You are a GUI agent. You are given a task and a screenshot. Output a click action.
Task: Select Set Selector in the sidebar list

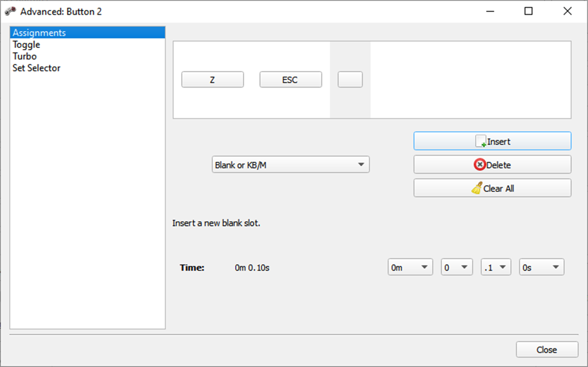coord(36,68)
